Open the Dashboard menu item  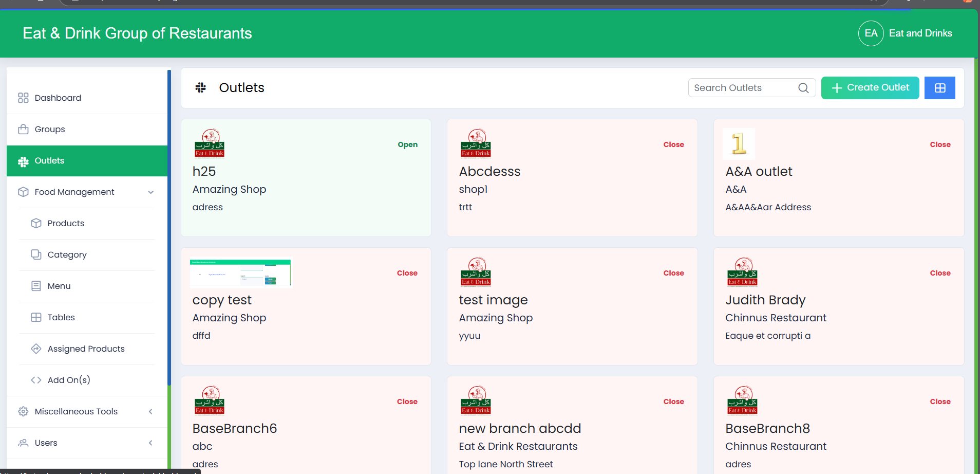[x=87, y=98]
